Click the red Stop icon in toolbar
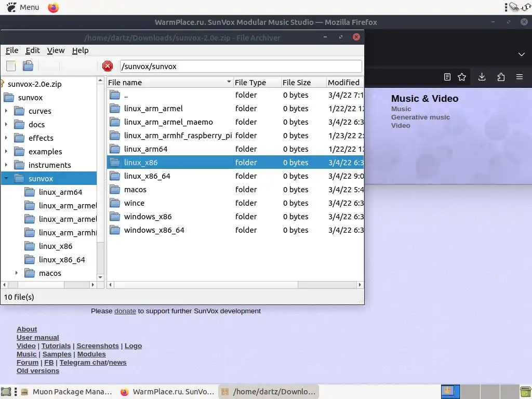Screen dimensions: 532x399 pyautogui.click(x=108, y=66)
